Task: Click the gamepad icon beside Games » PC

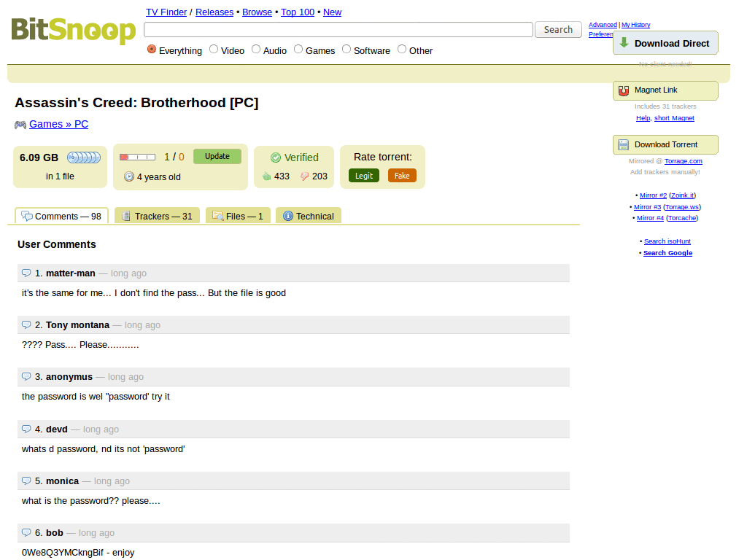Action: click(x=20, y=125)
